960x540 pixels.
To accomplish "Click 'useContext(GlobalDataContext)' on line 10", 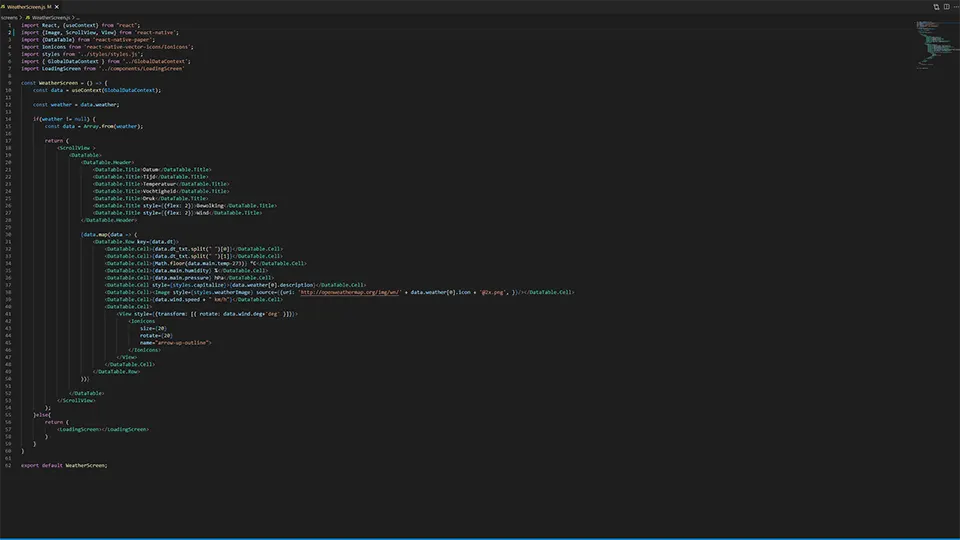I will pyautogui.click(x=116, y=90).
